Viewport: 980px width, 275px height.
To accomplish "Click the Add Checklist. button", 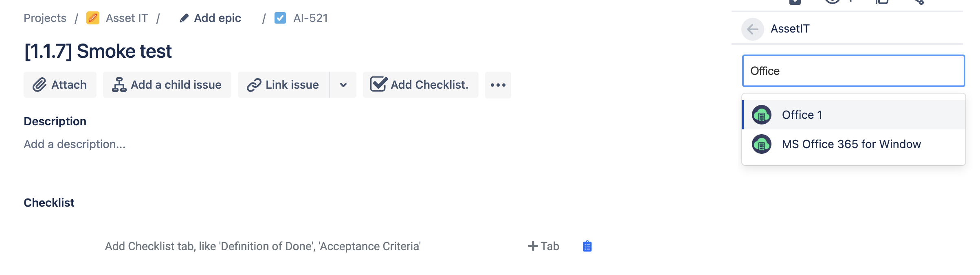I will (420, 85).
